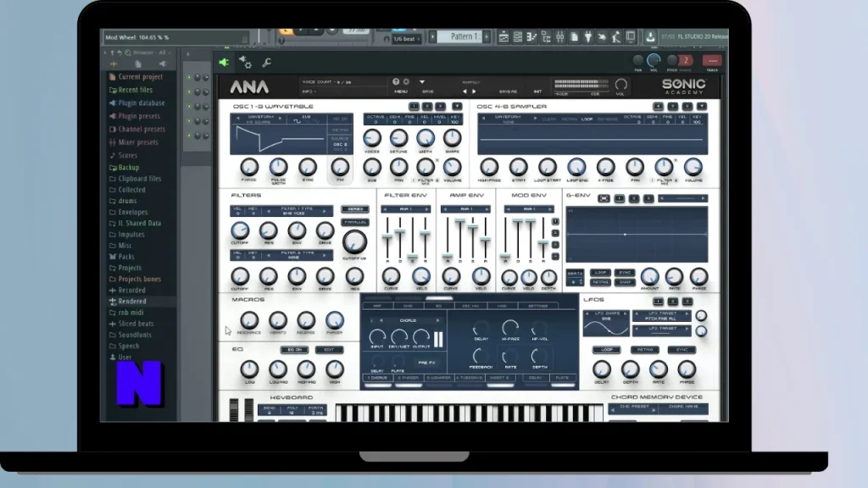Click the ANA SAVE button
868x488 pixels.
click(428, 91)
